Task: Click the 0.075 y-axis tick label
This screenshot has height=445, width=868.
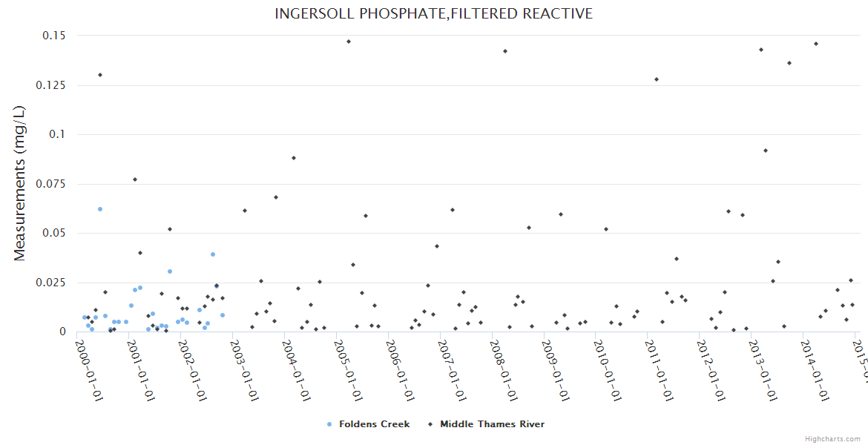Action: (x=51, y=184)
